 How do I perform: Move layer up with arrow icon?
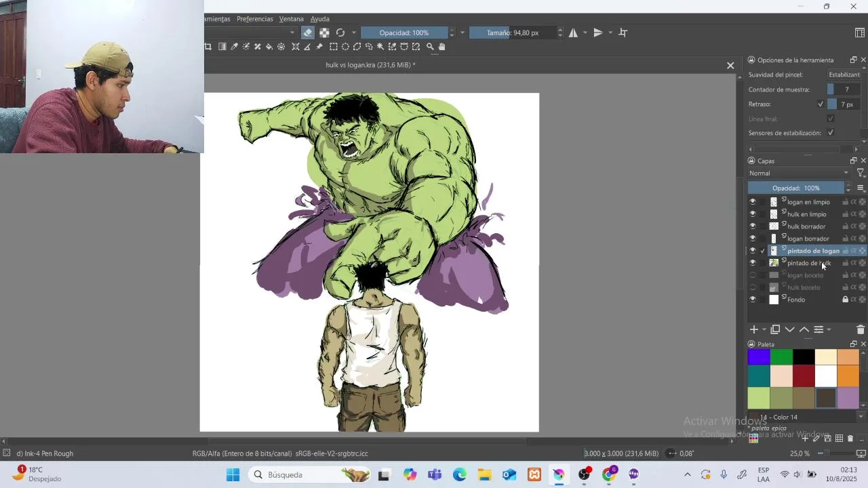(x=804, y=329)
